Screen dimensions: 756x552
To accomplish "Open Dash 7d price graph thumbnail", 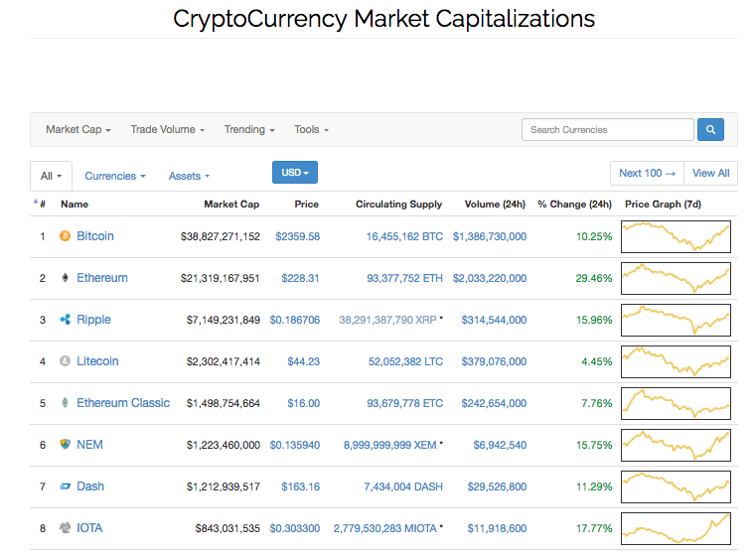I will pos(676,486).
